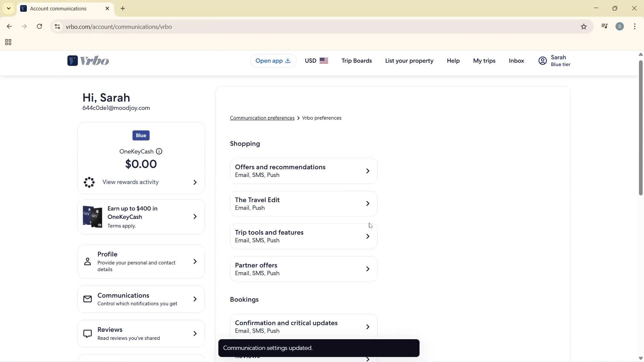Bookmark page with star icon
The image size is (644, 362).
[x=584, y=27]
